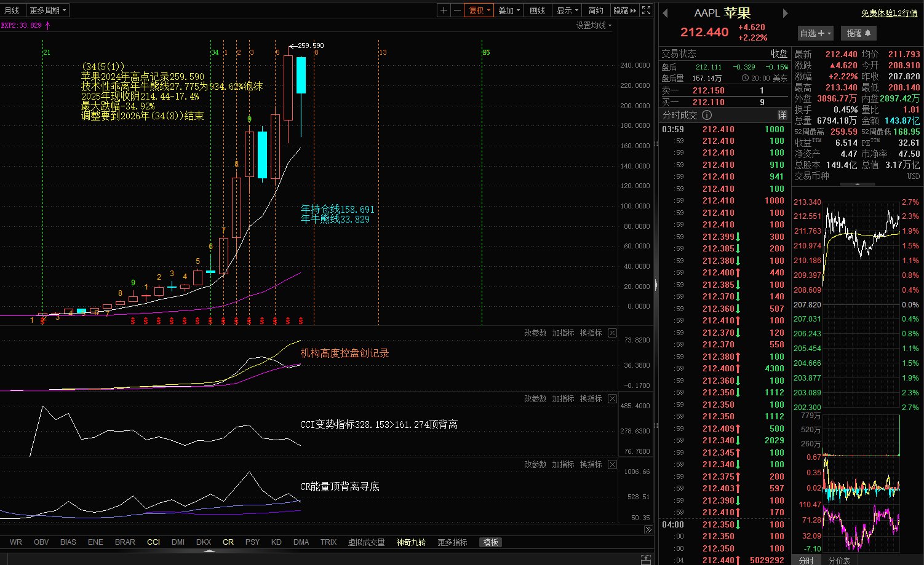The image size is (924, 565).
Task: Select the DMA indicator tab
Action: 301,542
